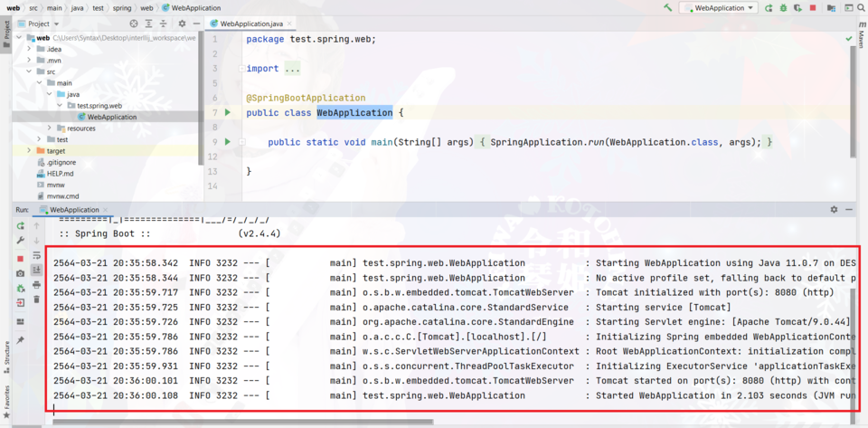The image size is (868, 428).
Task: Click the Up arrow in Run console
Action: [36, 226]
